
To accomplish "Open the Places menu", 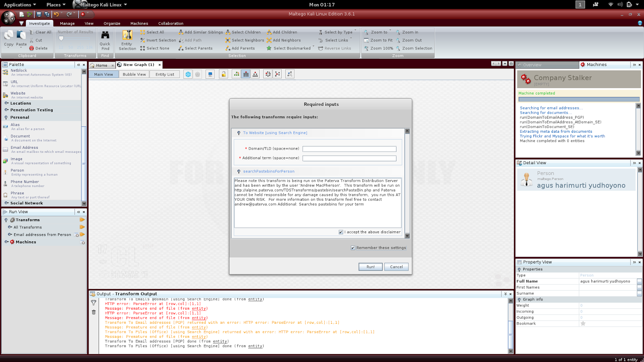I will tap(56, 5).
